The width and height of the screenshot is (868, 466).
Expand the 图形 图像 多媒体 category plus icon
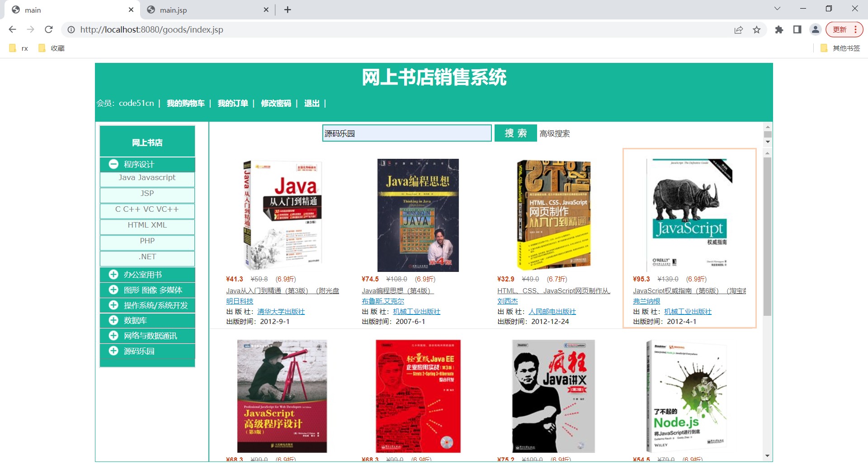(113, 290)
